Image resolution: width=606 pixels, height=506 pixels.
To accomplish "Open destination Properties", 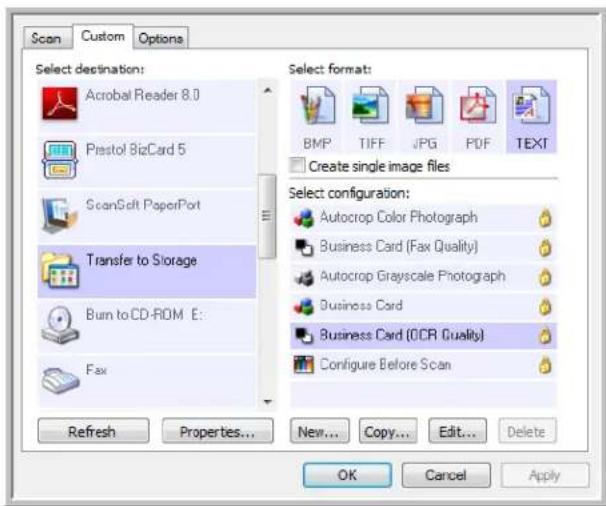I will pos(218,431).
